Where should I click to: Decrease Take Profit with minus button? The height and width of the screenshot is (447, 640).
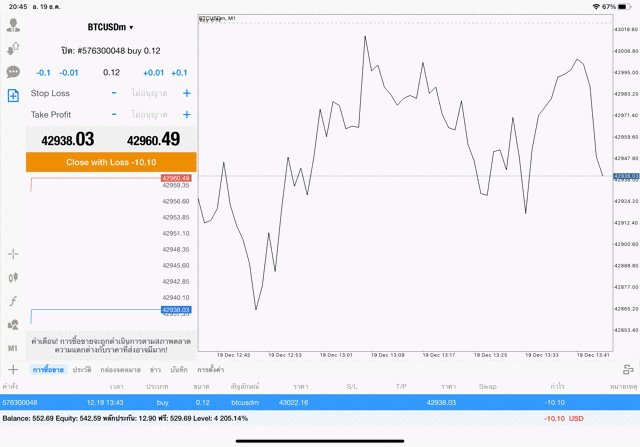(114, 115)
